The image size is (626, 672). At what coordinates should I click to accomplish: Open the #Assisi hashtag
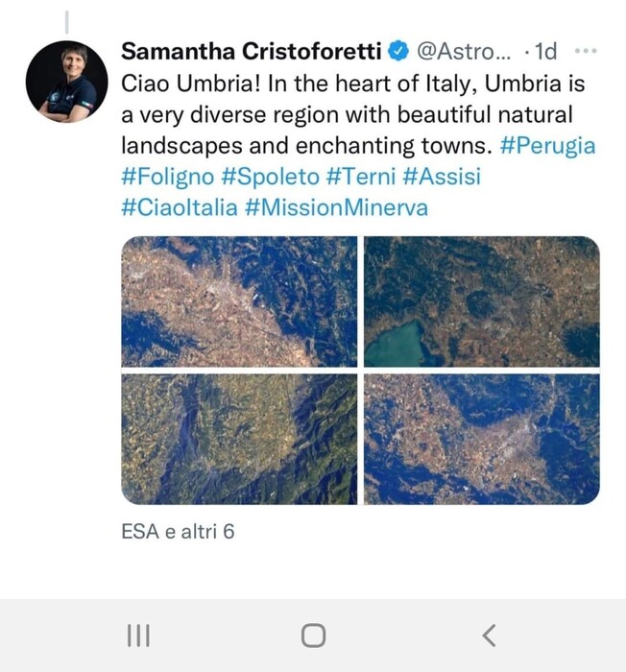tap(443, 177)
